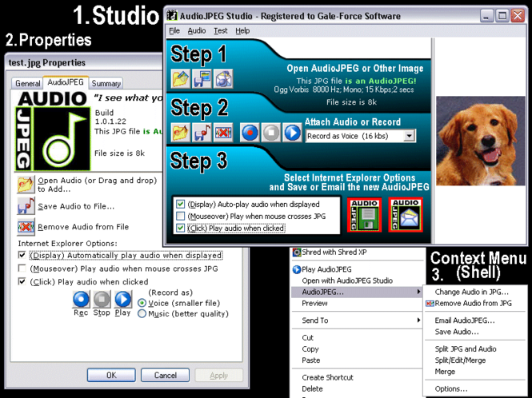Click the Remove Audio from JPG icon in submenu

(x=430, y=304)
